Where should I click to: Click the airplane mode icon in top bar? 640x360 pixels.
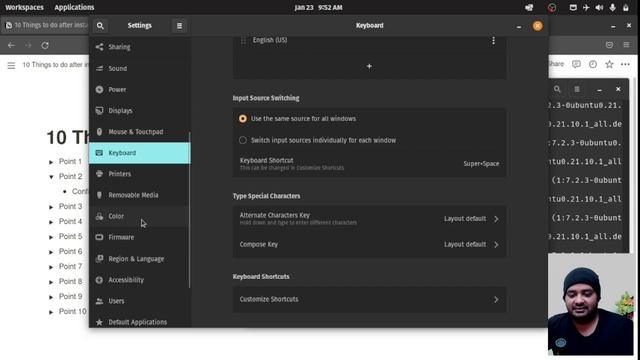(x=586, y=8)
